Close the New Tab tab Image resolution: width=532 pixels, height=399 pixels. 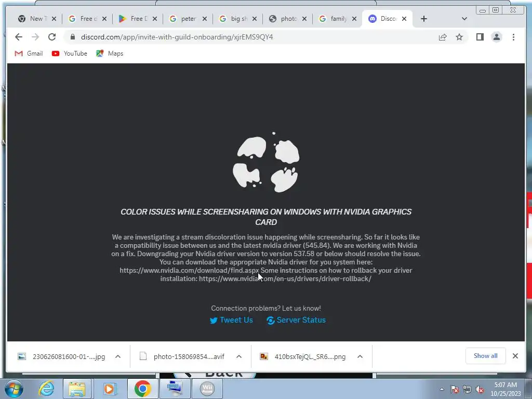(x=54, y=19)
